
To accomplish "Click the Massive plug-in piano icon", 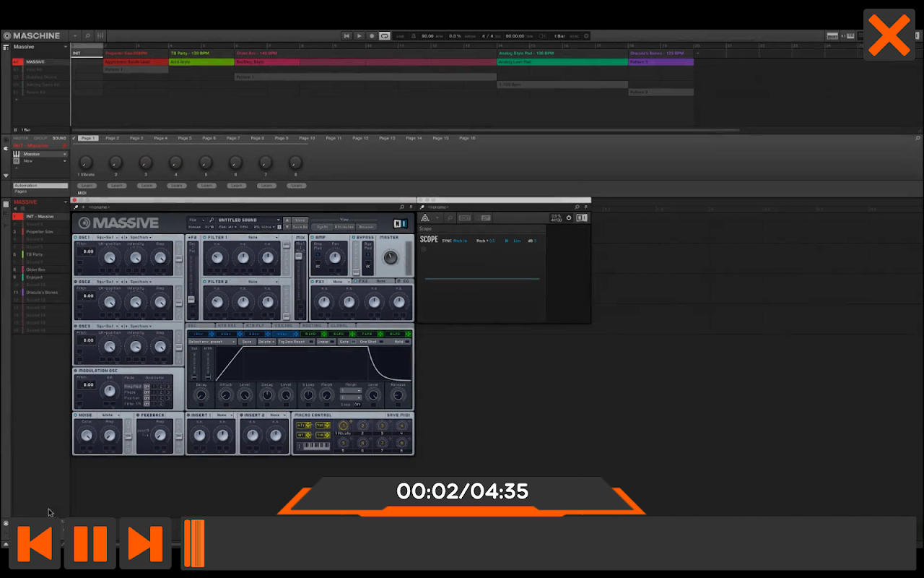I will coord(17,154).
